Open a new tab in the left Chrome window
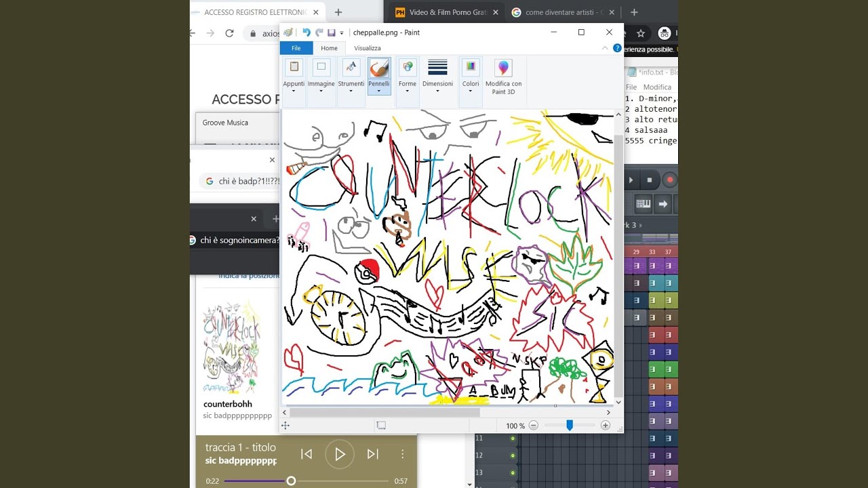Image resolution: width=868 pixels, height=488 pixels. (x=338, y=12)
